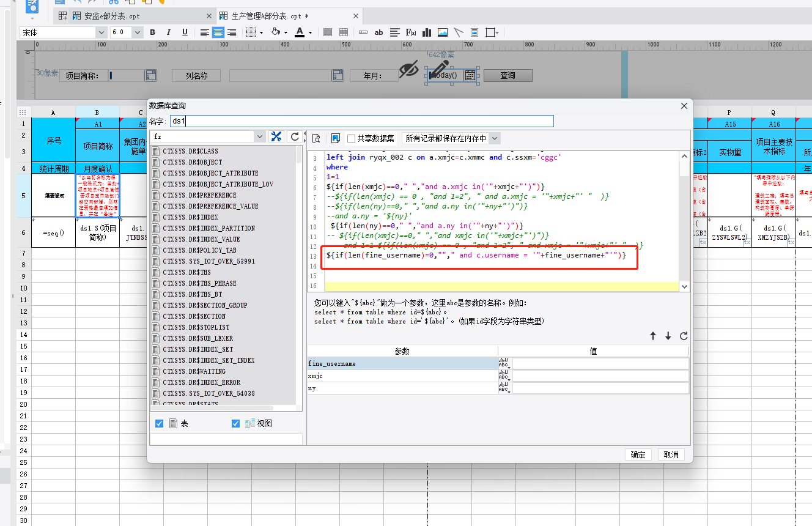
Task: Toggle bold formatting in the toolbar
Action: pyautogui.click(x=153, y=32)
